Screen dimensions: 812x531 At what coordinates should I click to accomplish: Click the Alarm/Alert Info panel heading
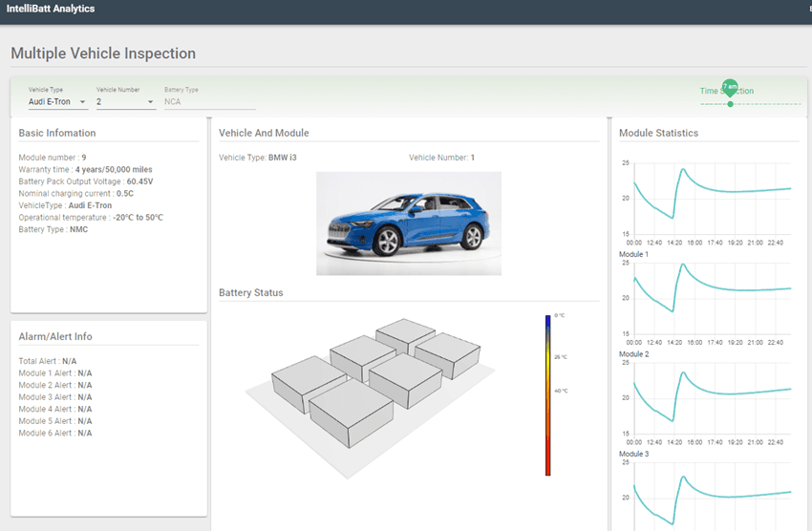[55, 336]
